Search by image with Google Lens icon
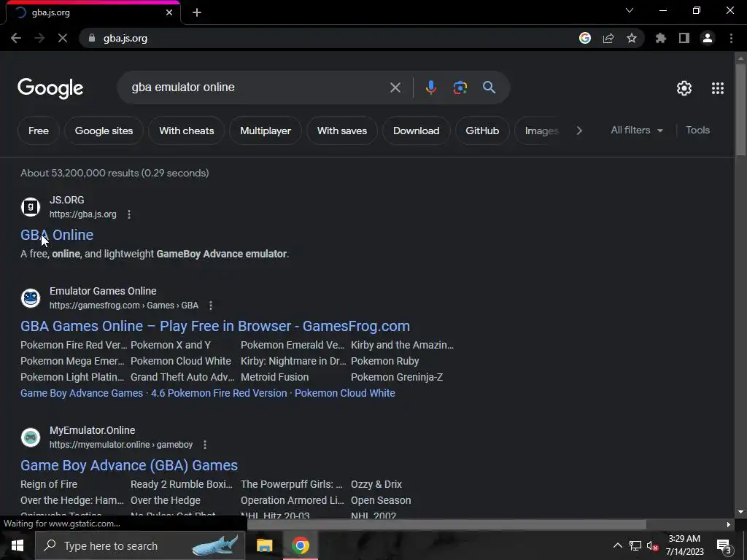This screenshot has height=560, width=747. click(x=460, y=87)
